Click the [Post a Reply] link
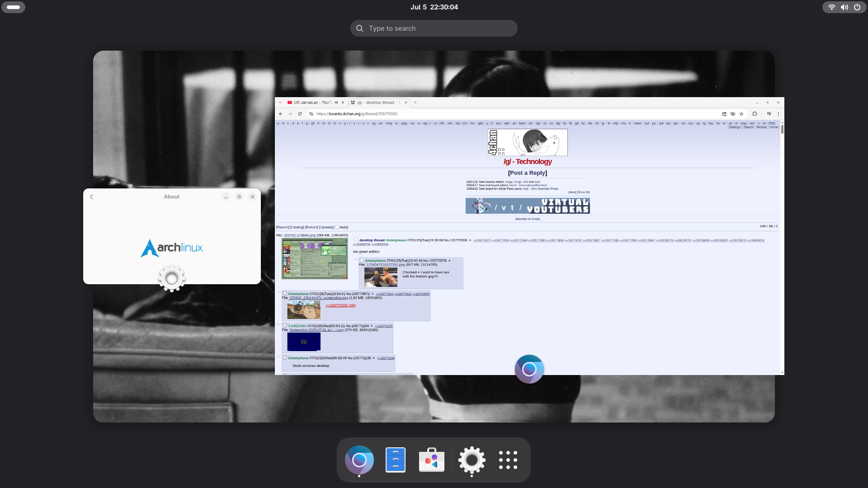Image resolution: width=868 pixels, height=488 pixels. click(x=528, y=173)
